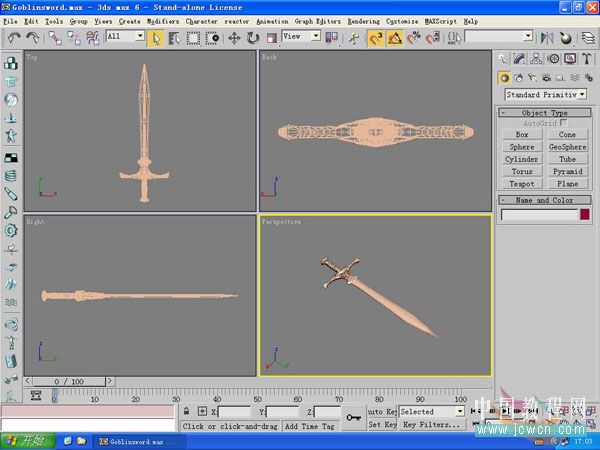The width and height of the screenshot is (600, 450).
Task: Open Key Filters dialog
Action: tap(432, 424)
